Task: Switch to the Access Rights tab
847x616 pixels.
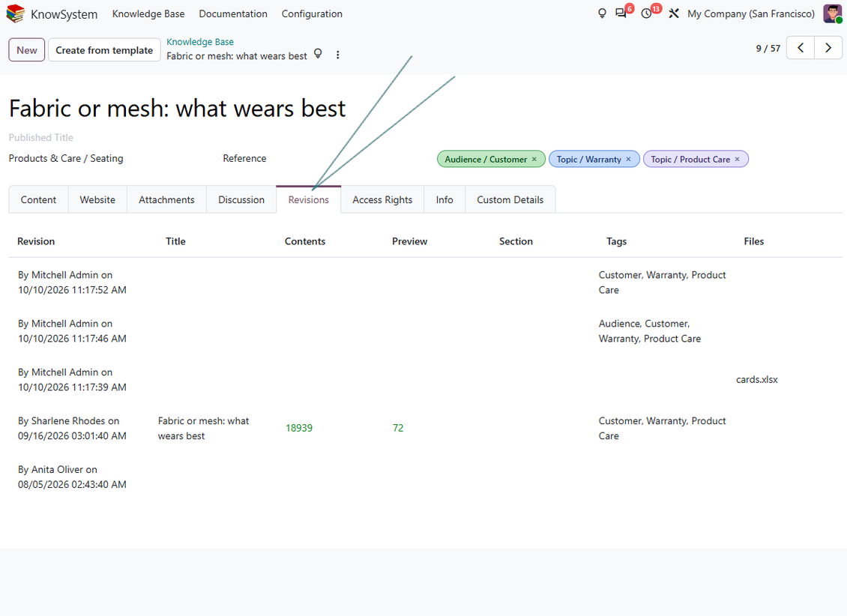Action: click(x=382, y=200)
